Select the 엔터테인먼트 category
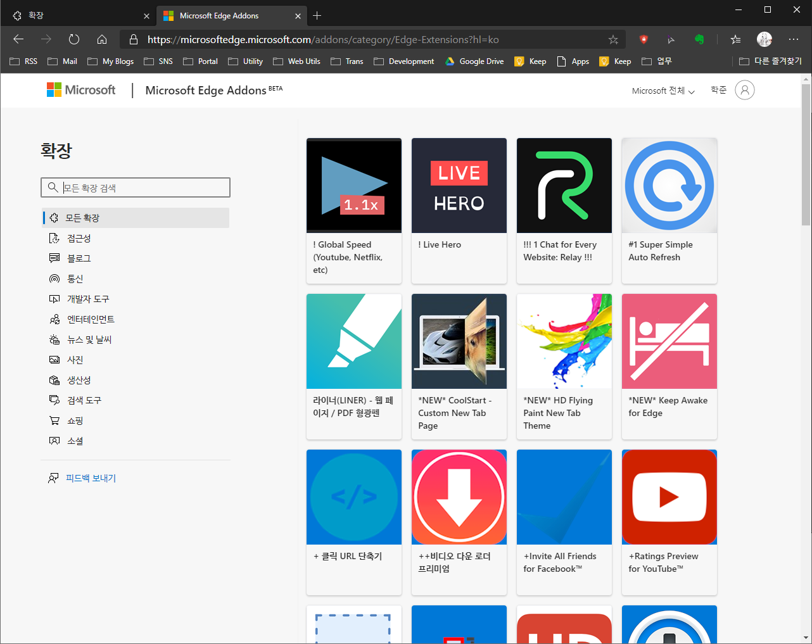 136,319
